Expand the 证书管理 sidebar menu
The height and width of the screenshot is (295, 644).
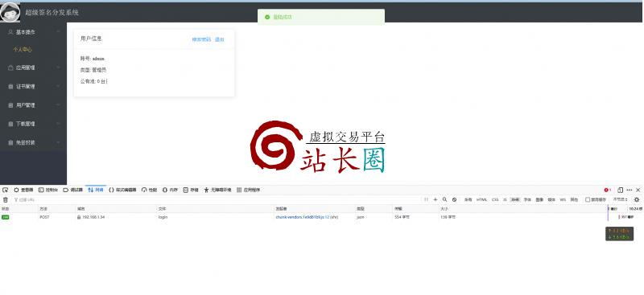click(x=33, y=87)
